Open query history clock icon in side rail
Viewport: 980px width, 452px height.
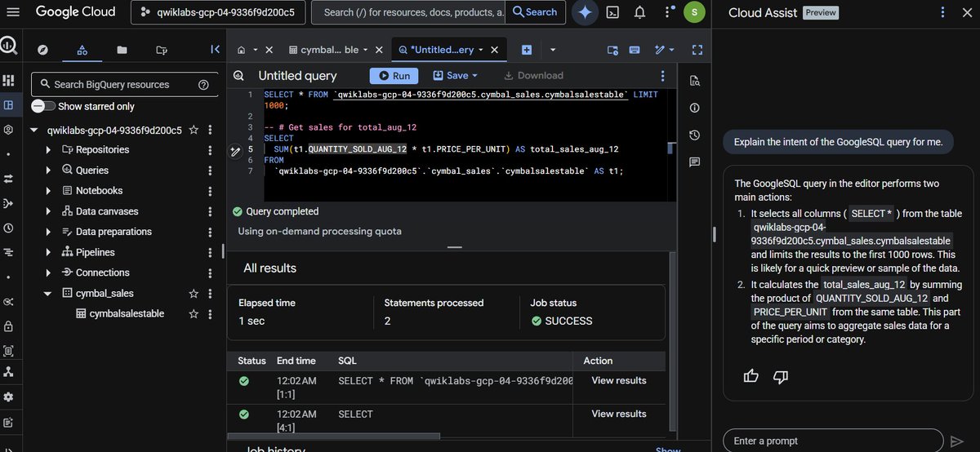[695, 135]
